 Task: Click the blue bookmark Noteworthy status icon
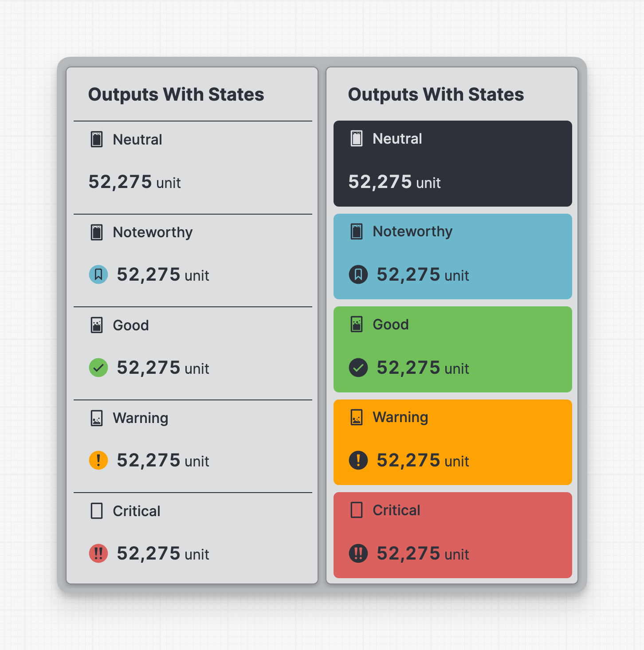[98, 274]
